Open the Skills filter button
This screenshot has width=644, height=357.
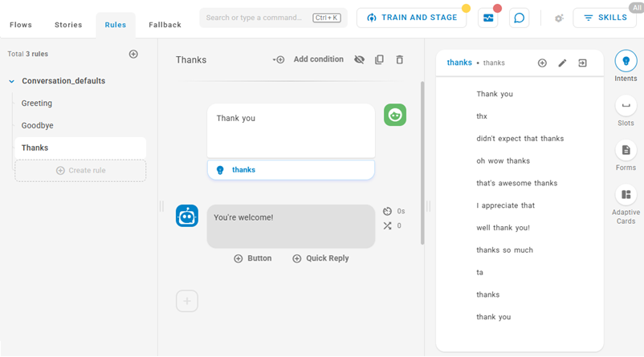tap(605, 18)
